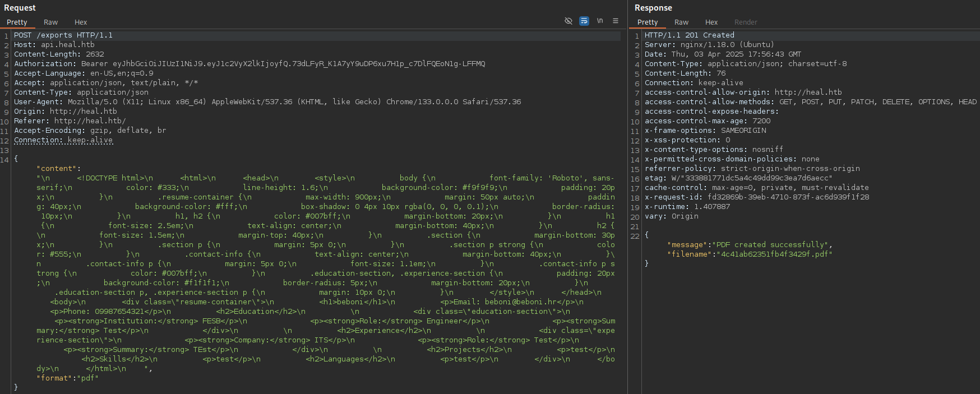Switch to the Request Hex tab

(x=81, y=22)
